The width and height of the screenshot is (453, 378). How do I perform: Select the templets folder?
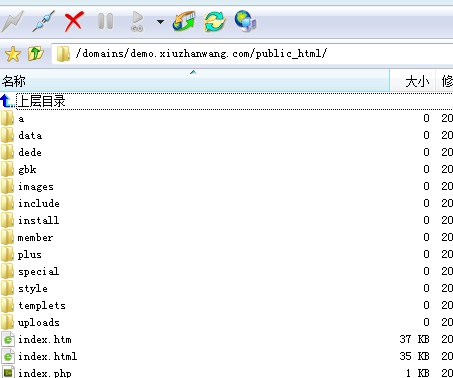coord(42,305)
